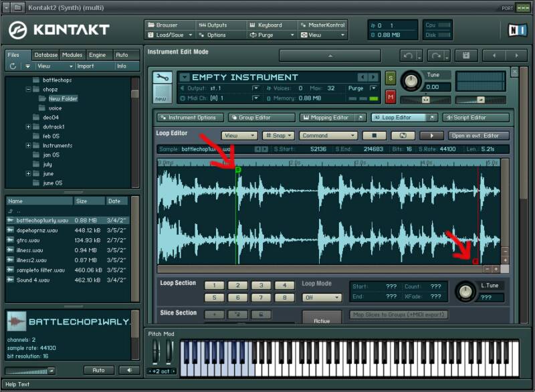This screenshot has width=535, height=392.
Task: Click the Import button in Files panel
Action: point(86,66)
